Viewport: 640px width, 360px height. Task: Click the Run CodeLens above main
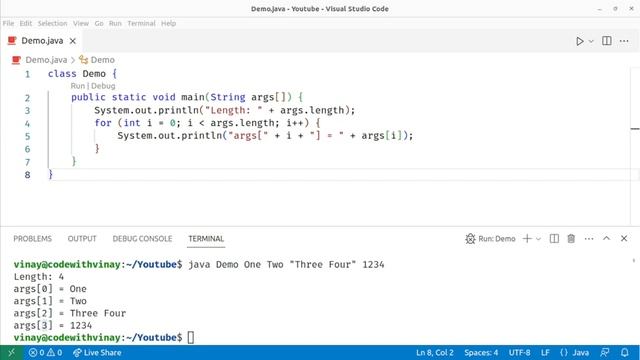tap(78, 86)
